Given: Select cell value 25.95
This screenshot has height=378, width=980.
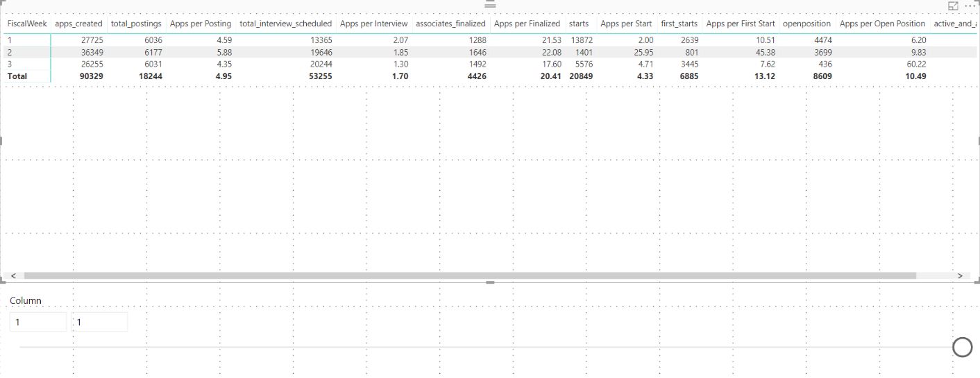Looking at the screenshot, I should point(643,53).
